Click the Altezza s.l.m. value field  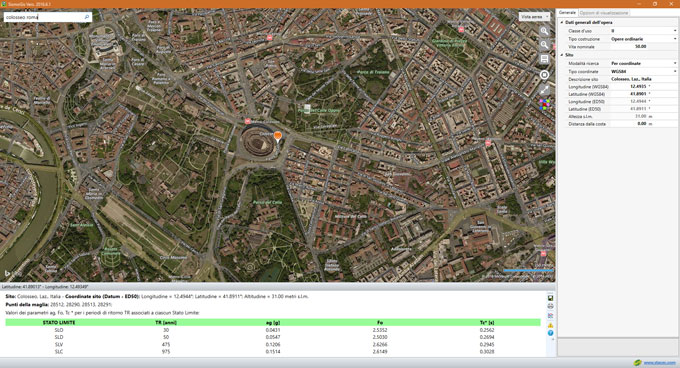coord(644,116)
